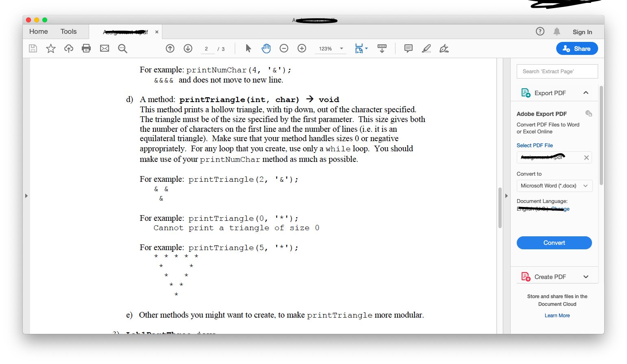The image size is (627, 364).
Task: Expand the left navigation pane arrow
Action: point(26,196)
